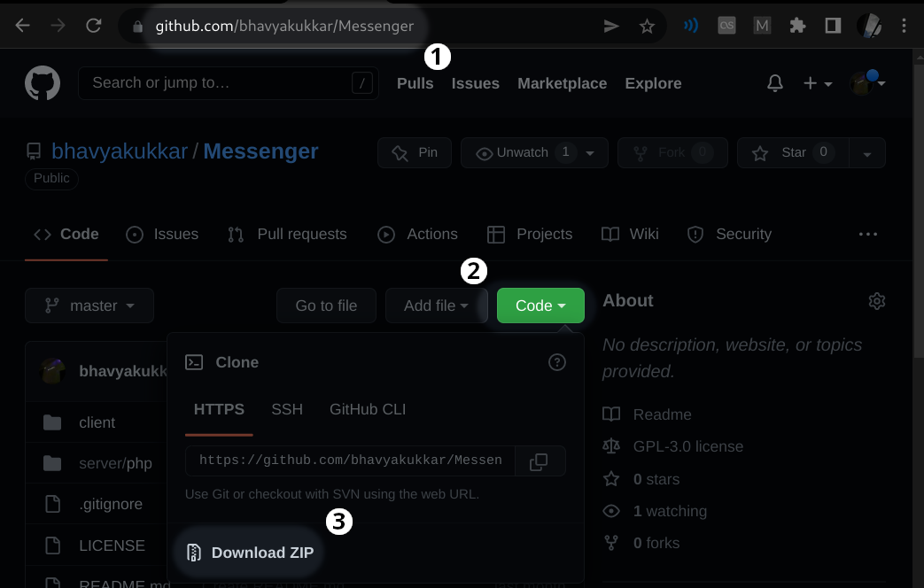This screenshot has width=924, height=588.
Task: Show more repository tabs with three dots
Action: click(x=867, y=234)
